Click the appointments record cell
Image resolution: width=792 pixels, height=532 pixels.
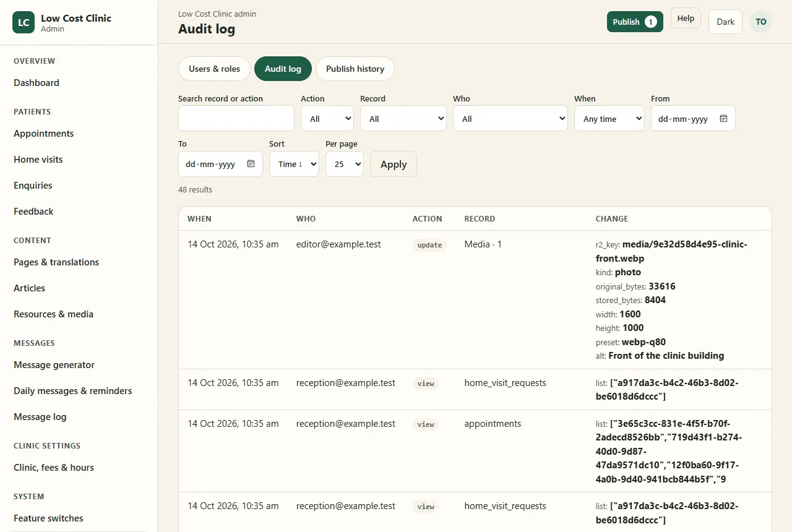(x=493, y=424)
